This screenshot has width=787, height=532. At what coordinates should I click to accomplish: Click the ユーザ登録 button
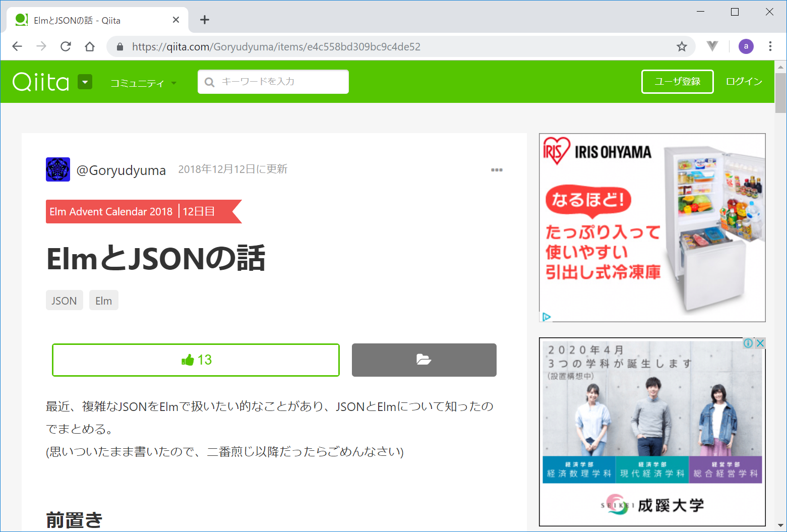pyautogui.click(x=677, y=82)
